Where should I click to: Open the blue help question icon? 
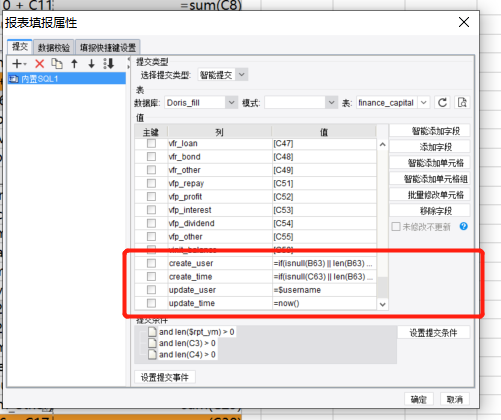[x=464, y=227]
